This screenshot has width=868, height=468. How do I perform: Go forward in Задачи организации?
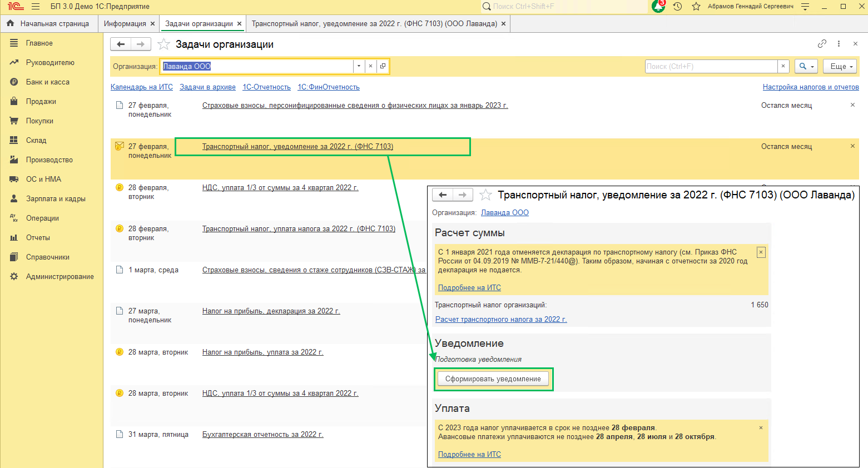pos(141,44)
